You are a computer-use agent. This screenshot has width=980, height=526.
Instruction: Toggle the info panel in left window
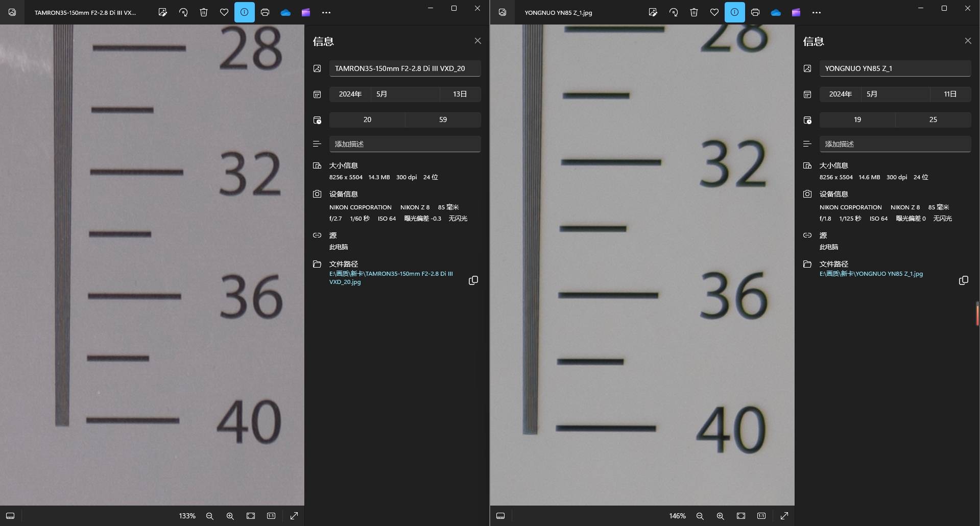pos(245,12)
